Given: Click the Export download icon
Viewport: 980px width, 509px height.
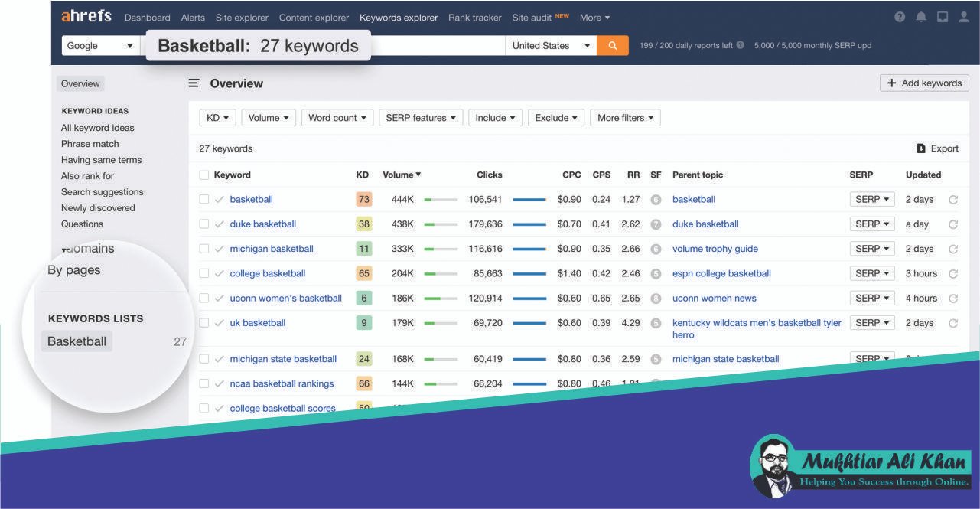Looking at the screenshot, I should [x=921, y=148].
